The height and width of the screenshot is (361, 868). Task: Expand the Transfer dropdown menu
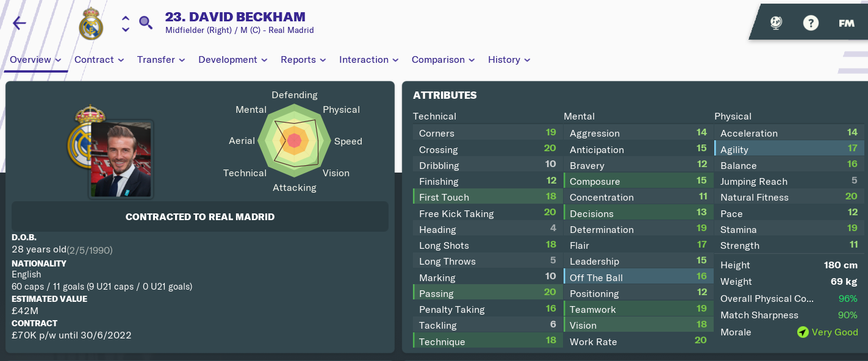[162, 60]
